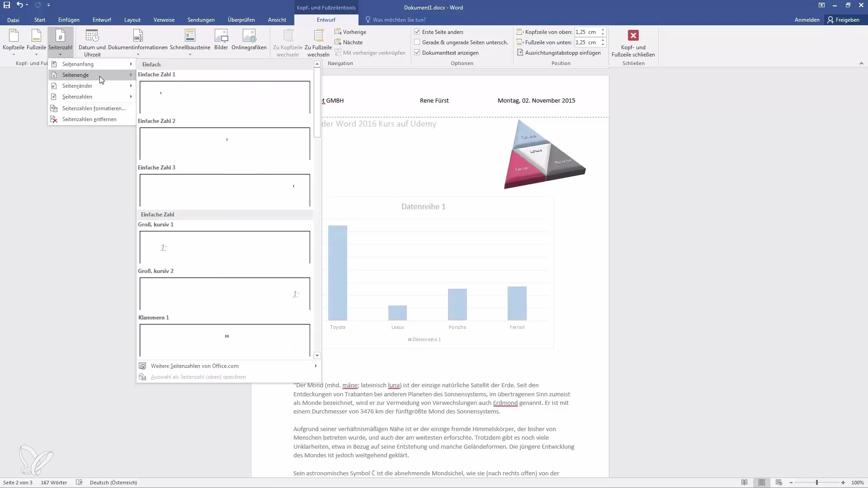868x488 pixels.
Task: Open the spelling check status bar icon
Action: coord(79,483)
